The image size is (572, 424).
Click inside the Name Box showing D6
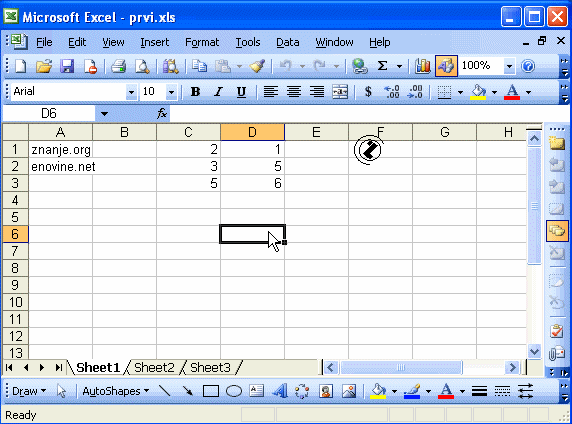(49, 113)
